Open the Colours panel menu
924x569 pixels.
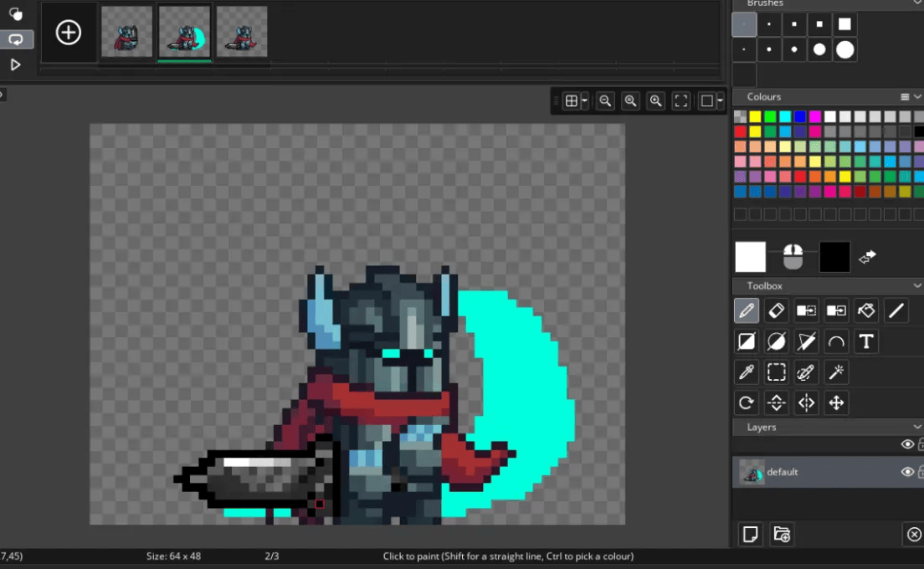pos(905,96)
